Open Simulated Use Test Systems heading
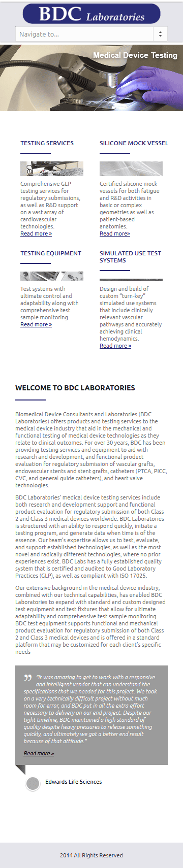The image size is (183, 868). [130, 257]
